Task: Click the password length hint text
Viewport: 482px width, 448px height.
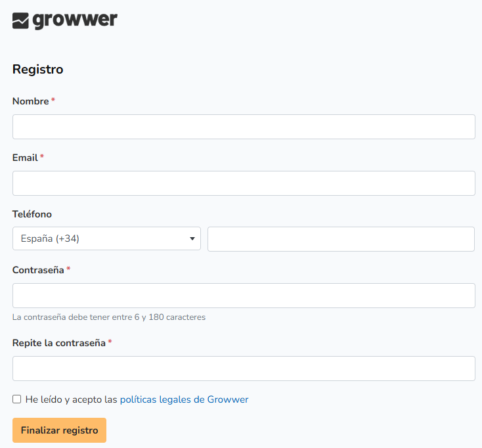Action: [x=109, y=317]
